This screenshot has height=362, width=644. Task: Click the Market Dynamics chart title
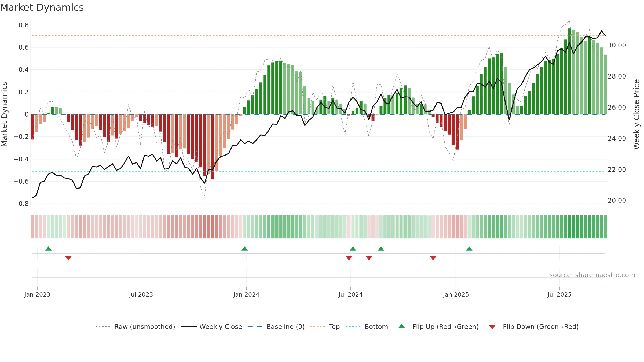pyautogui.click(x=42, y=8)
